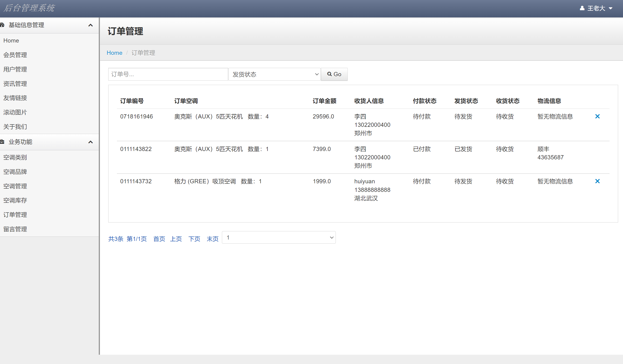Open 会员管理 from the sidebar

[x=15, y=55]
